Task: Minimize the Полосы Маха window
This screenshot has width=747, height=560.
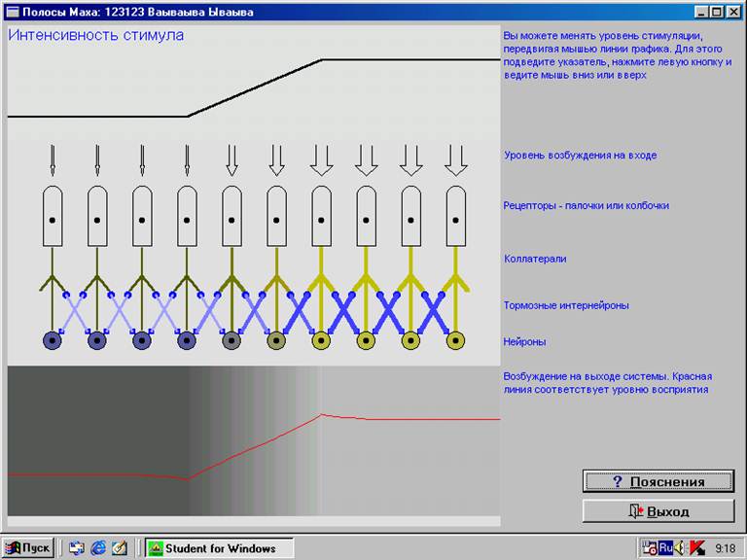Action: (x=700, y=12)
